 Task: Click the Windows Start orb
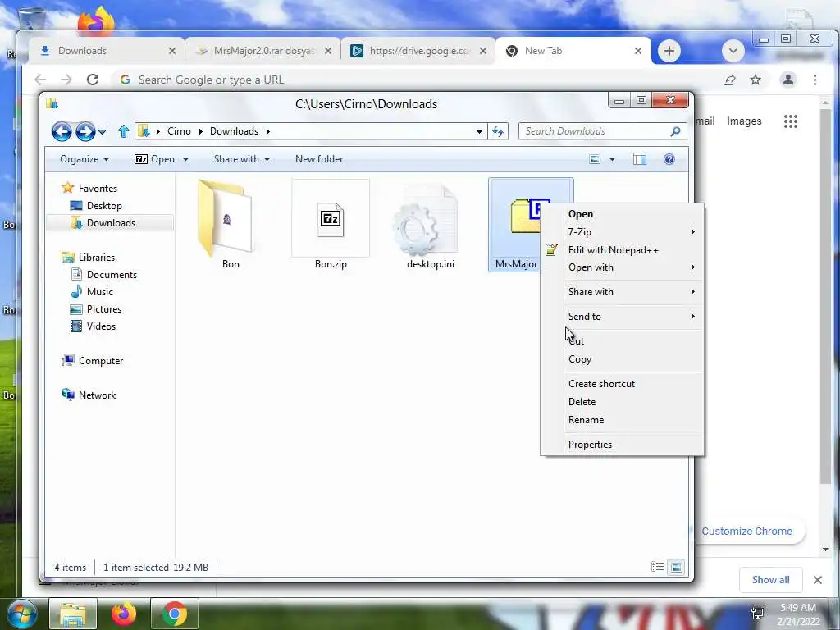pos(21,614)
